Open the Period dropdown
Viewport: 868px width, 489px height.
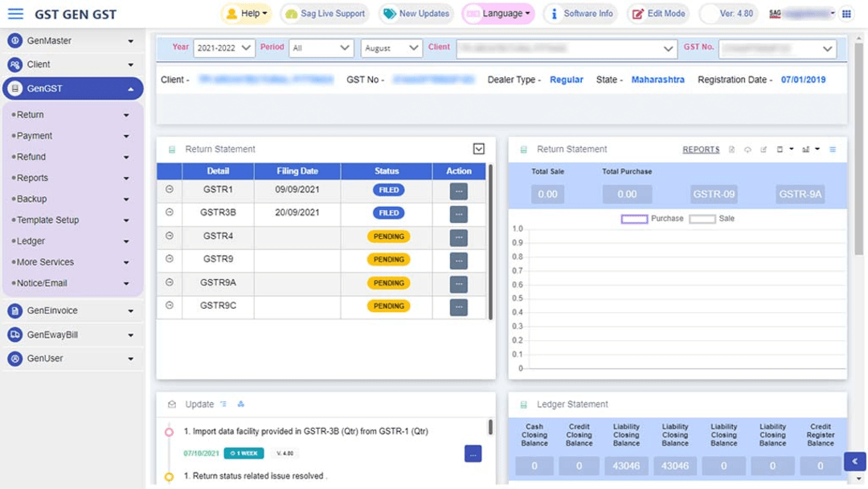coord(321,47)
